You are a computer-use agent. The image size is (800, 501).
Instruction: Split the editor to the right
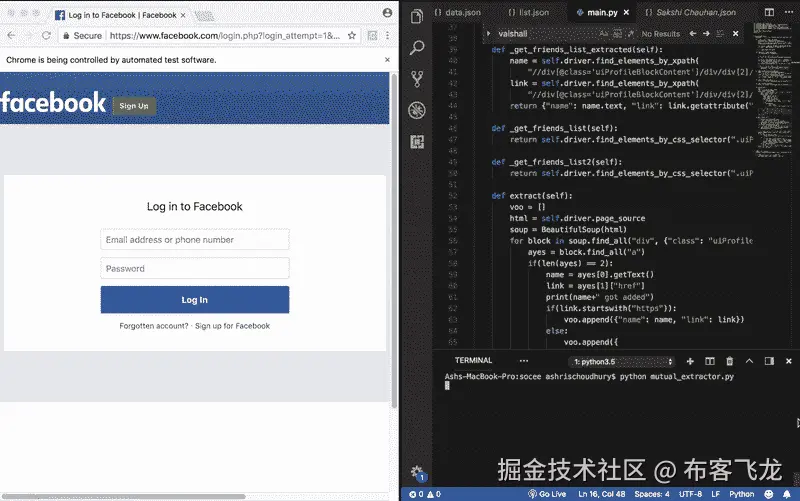coord(769,12)
